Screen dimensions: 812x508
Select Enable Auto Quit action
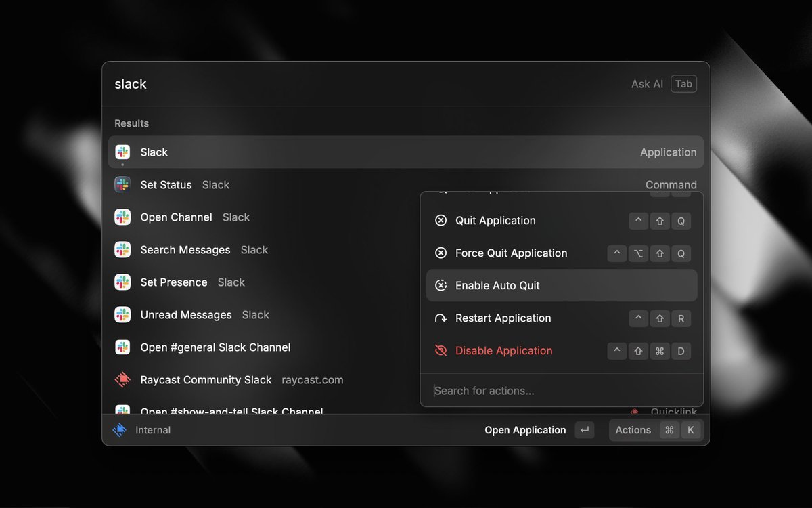[562, 286]
